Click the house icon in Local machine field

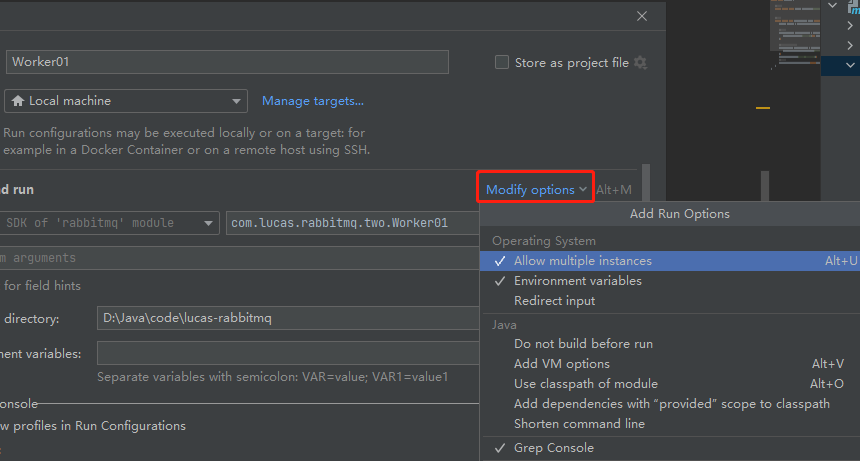17,101
